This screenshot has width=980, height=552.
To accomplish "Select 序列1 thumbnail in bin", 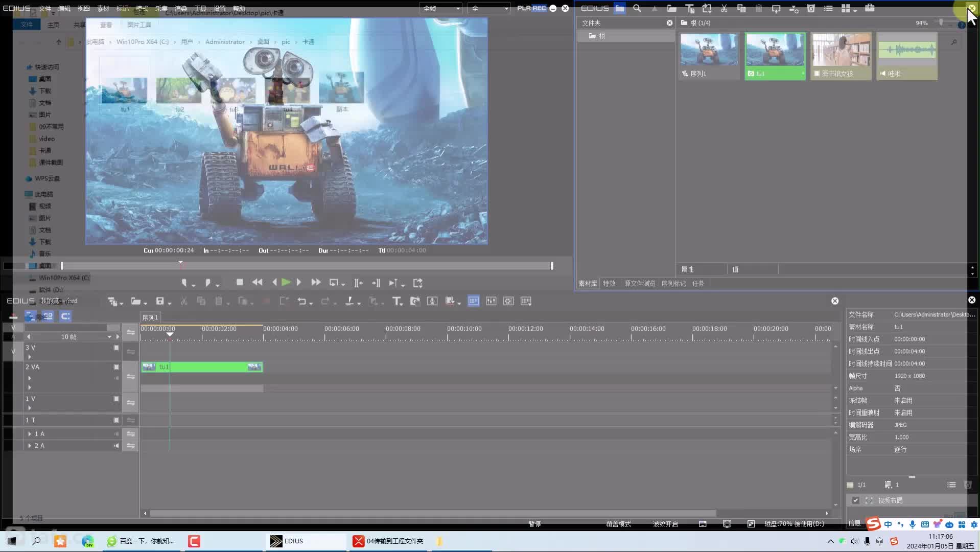I will [709, 56].
